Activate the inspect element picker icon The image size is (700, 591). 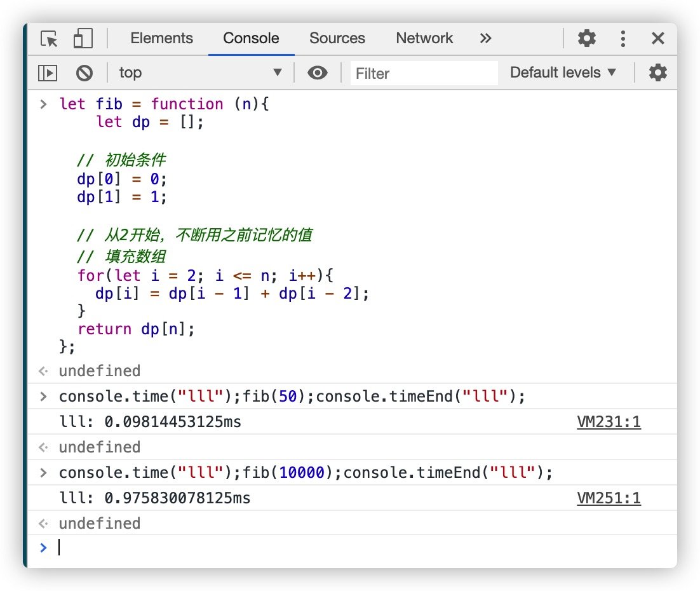49,39
